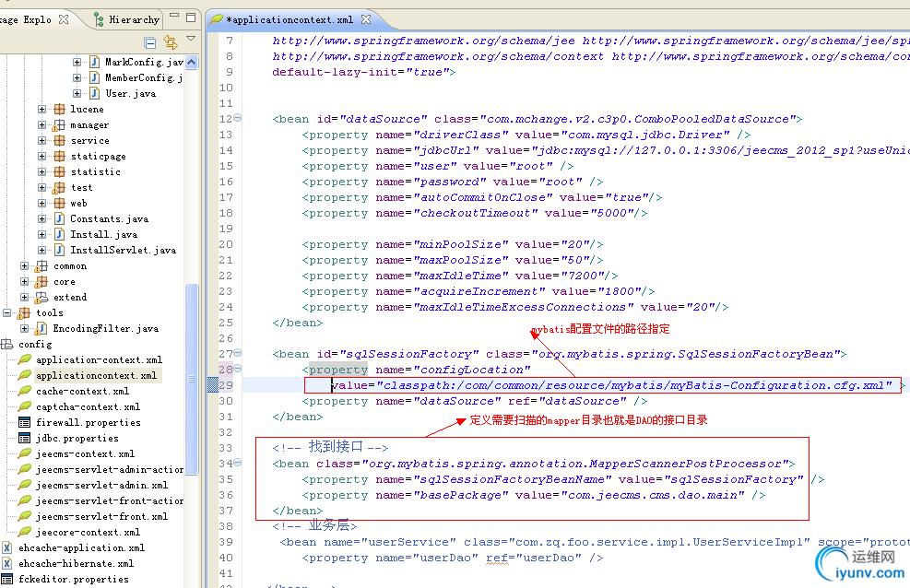Click the Constants.java file icon

click(x=59, y=218)
